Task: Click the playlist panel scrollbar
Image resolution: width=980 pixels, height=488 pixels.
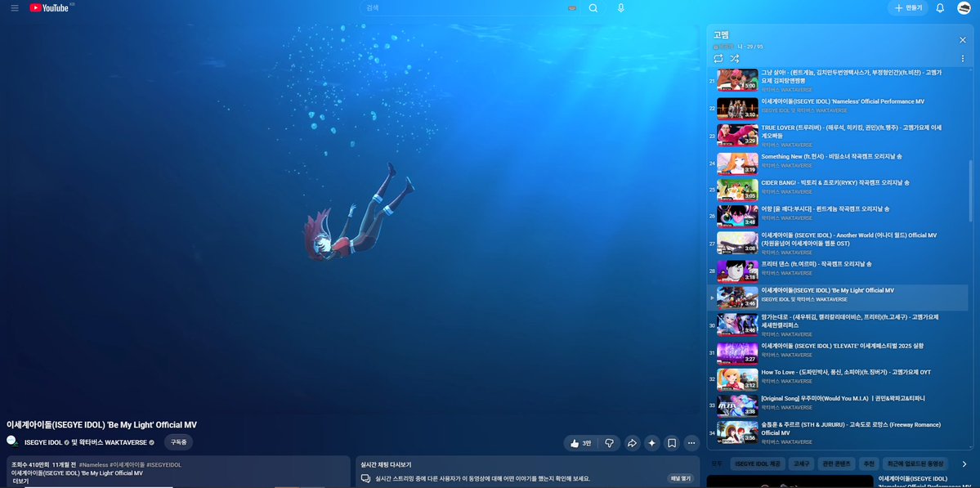Action: coord(971,190)
